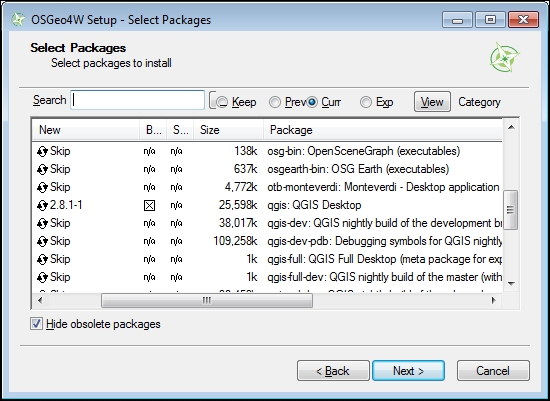
Task: Click Skip in the qgis-full row
Action: pos(60,259)
